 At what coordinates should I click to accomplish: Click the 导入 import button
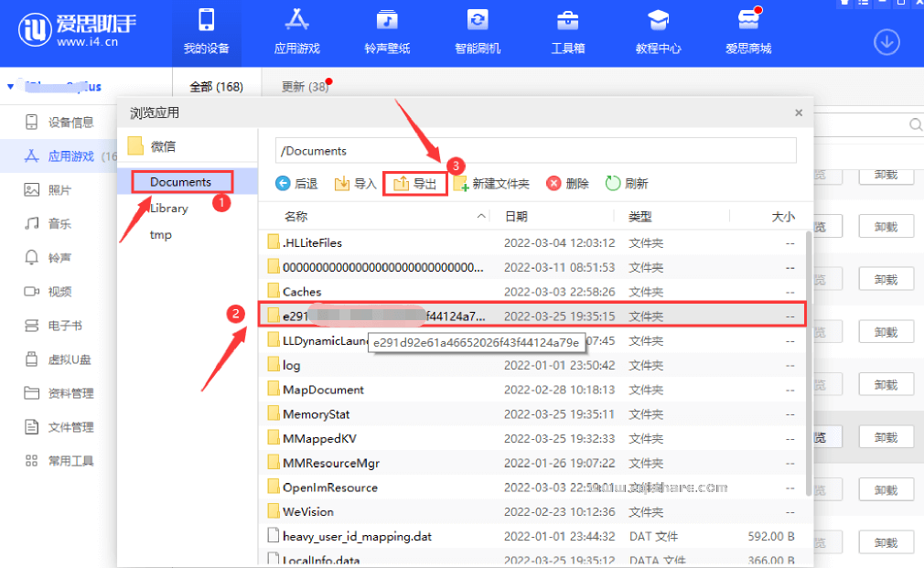(355, 184)
